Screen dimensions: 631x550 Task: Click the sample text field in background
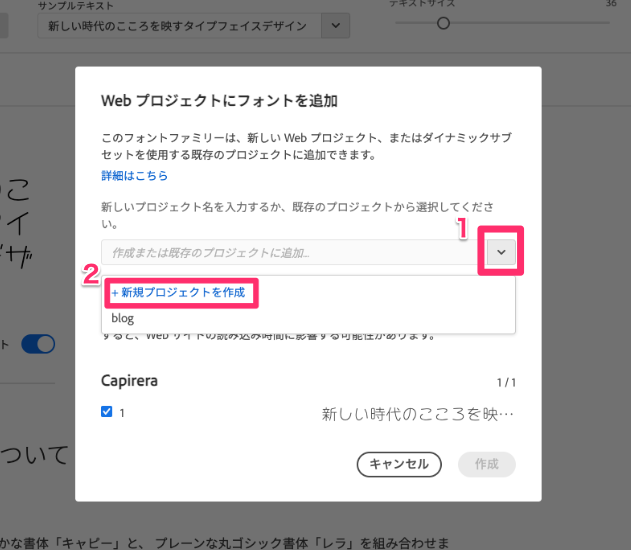[x=179, y=26]
